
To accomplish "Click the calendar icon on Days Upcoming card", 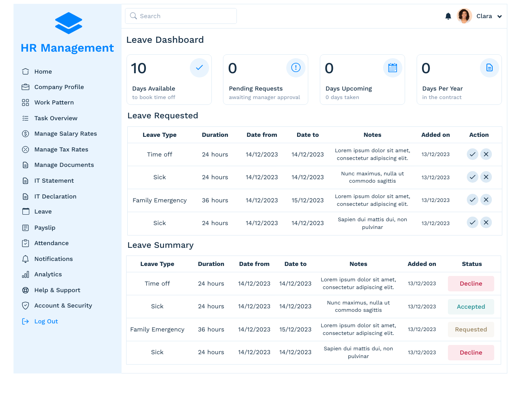I will 393,68.
